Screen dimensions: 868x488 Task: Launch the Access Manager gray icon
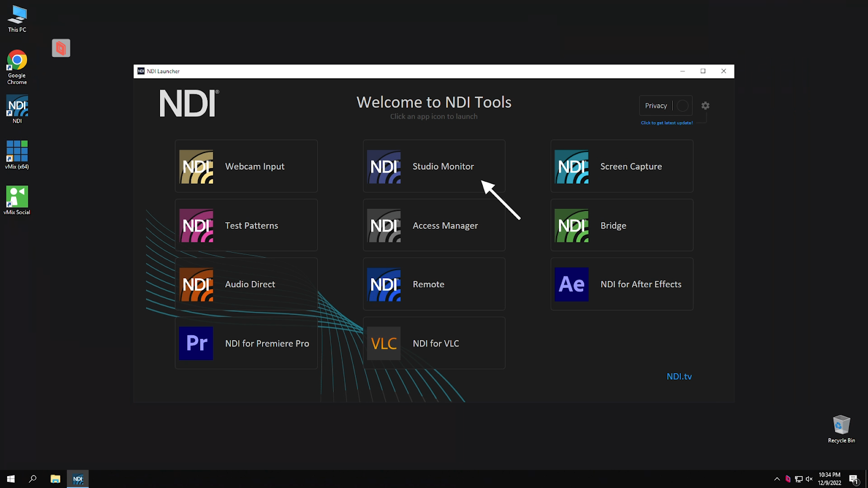384,226
